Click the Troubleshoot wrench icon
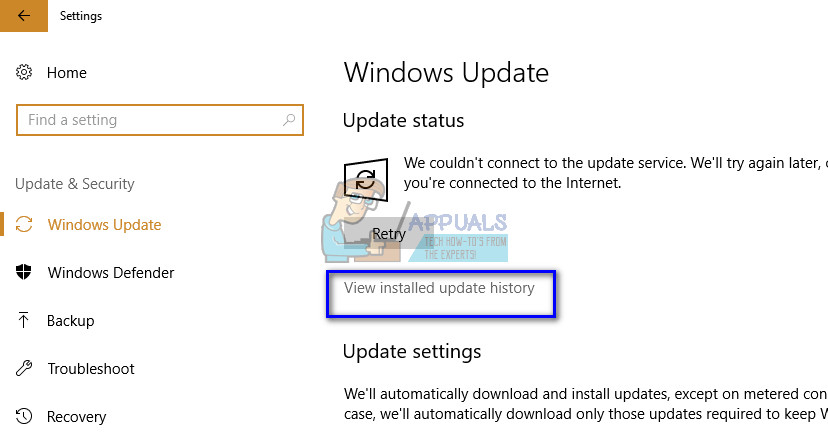 coord(24,368)
